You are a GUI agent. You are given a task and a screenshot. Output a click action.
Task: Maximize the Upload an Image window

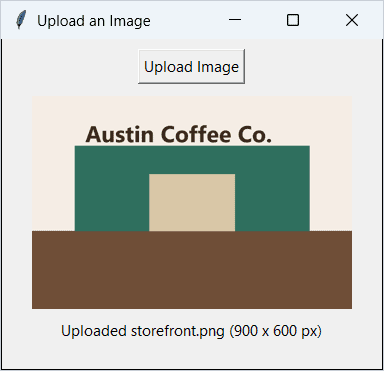point(293,20)
